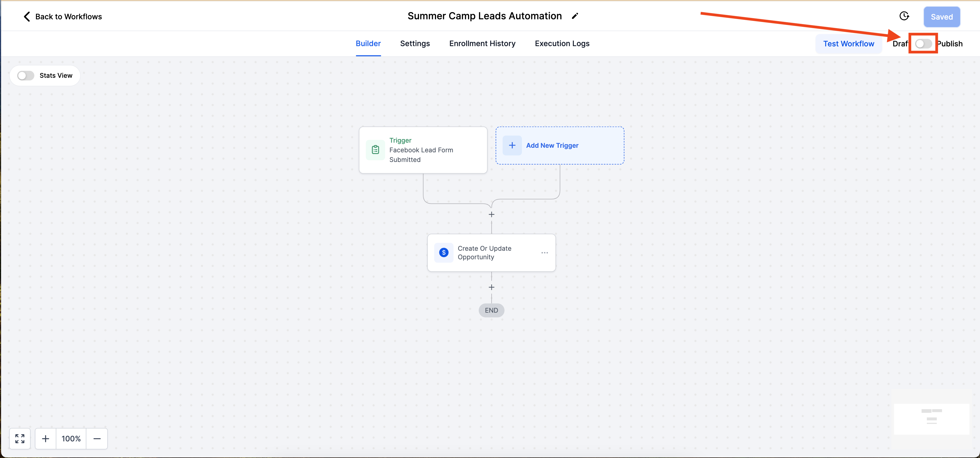Click the Facebook Lead Form trigger icon
This screenshot has width=980, height=458.
pos(375,150)
